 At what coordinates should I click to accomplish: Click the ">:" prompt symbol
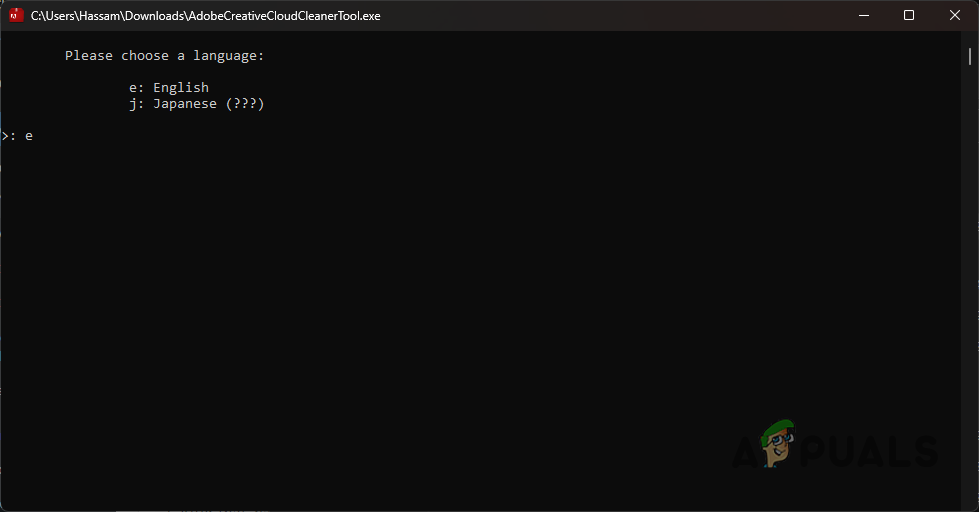(x=9, y=136)
